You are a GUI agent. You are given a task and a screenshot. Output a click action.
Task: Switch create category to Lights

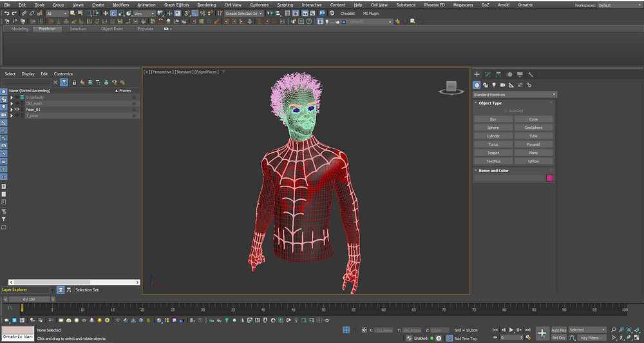coord(494,85)
